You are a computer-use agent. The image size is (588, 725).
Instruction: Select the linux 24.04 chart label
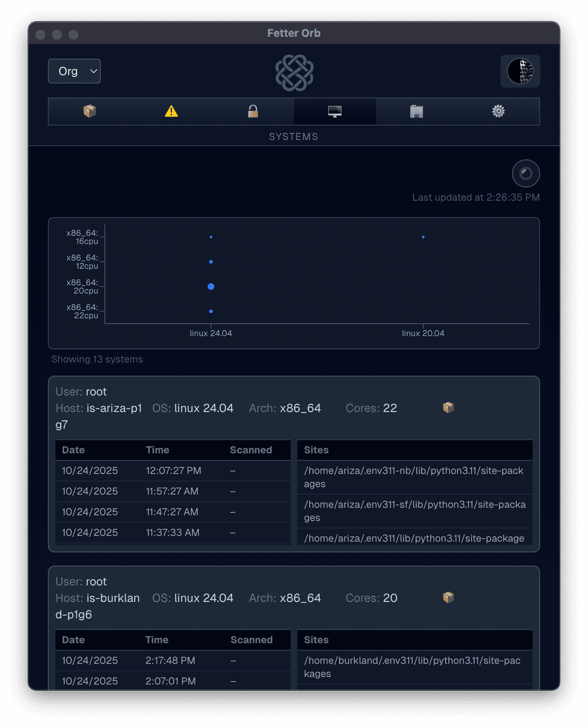point(211,333)
